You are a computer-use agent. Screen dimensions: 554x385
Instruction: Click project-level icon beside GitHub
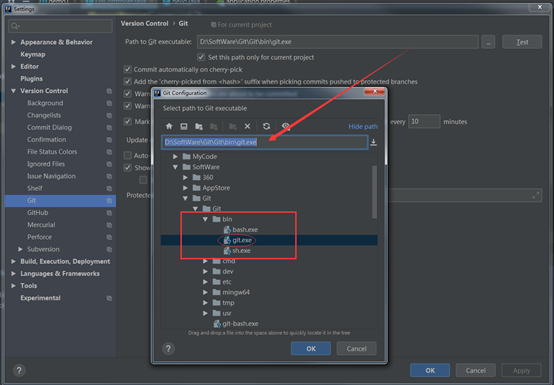pyautogui.click(x=109, y=213)
